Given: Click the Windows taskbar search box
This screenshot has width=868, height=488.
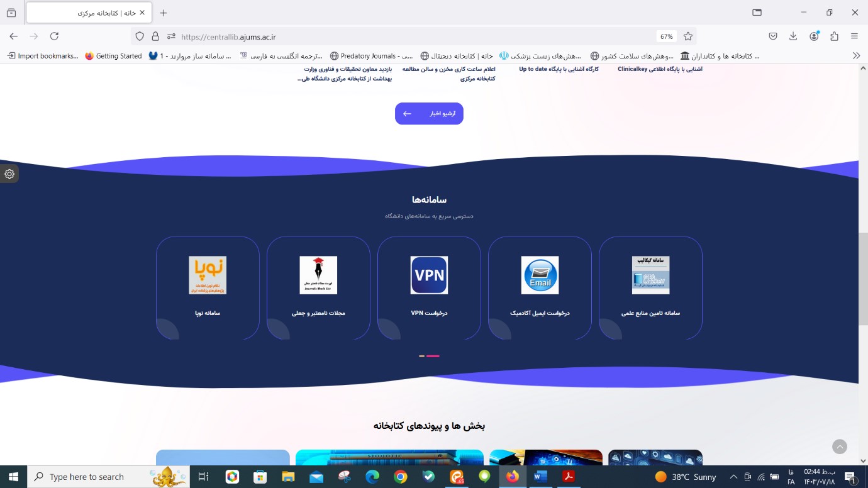Looking at the screenshot, I should 107,477.
